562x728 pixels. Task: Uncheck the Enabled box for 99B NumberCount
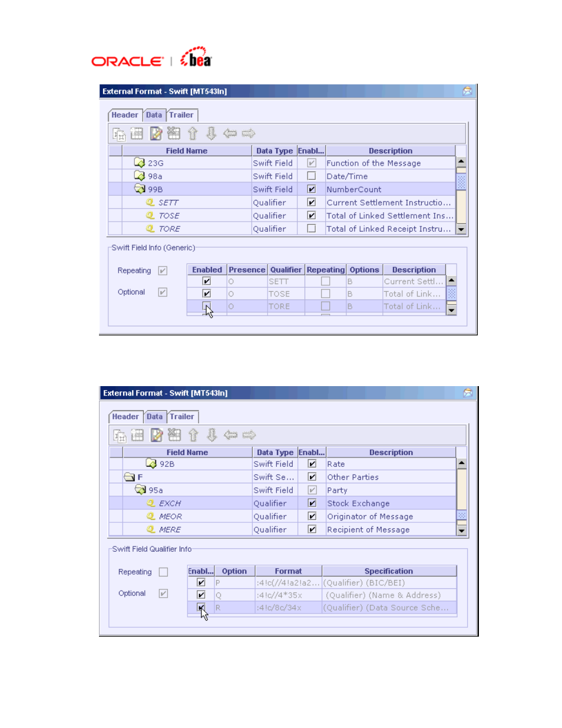click(312, 189)
